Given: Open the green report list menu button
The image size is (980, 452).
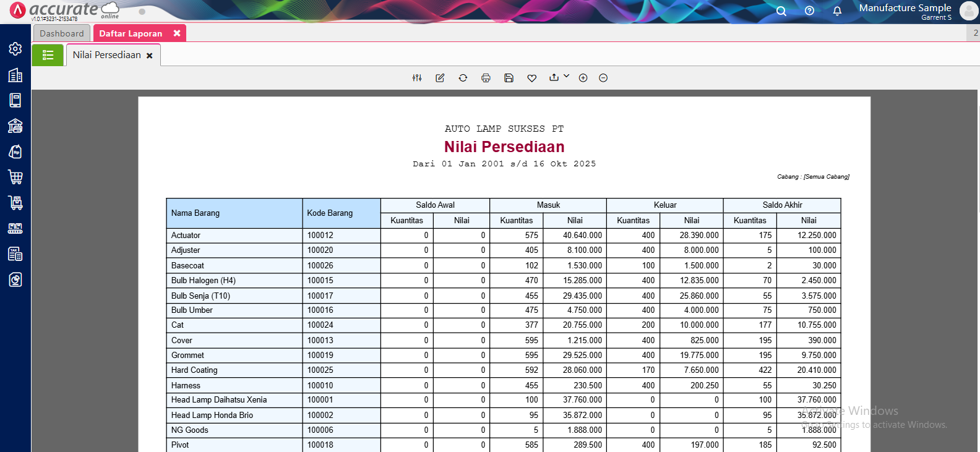Looking at the screenshot, I should [48, 55].
